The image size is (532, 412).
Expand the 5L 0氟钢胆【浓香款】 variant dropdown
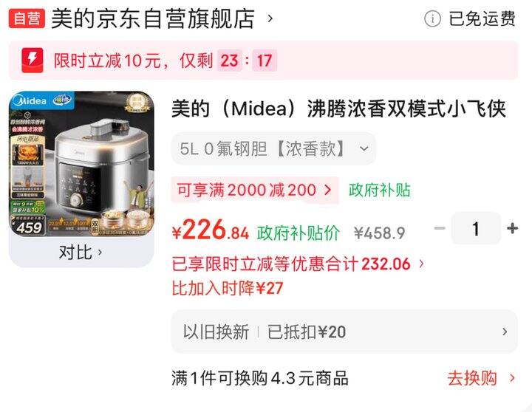click(x=274, y=148)
